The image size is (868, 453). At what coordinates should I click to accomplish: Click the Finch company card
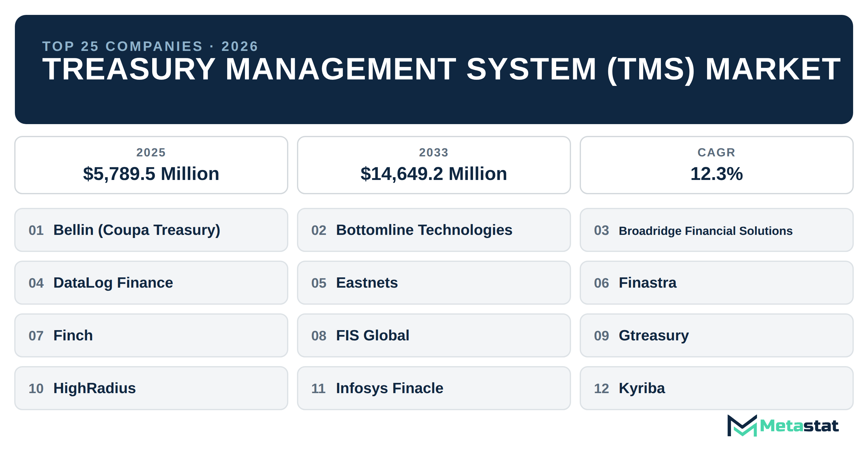151,336
